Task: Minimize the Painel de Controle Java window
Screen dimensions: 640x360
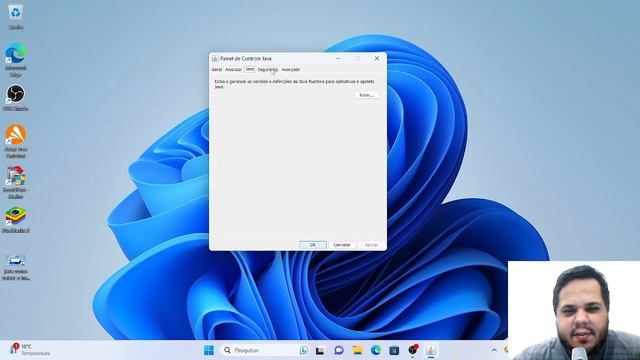Action: [338, 59]
